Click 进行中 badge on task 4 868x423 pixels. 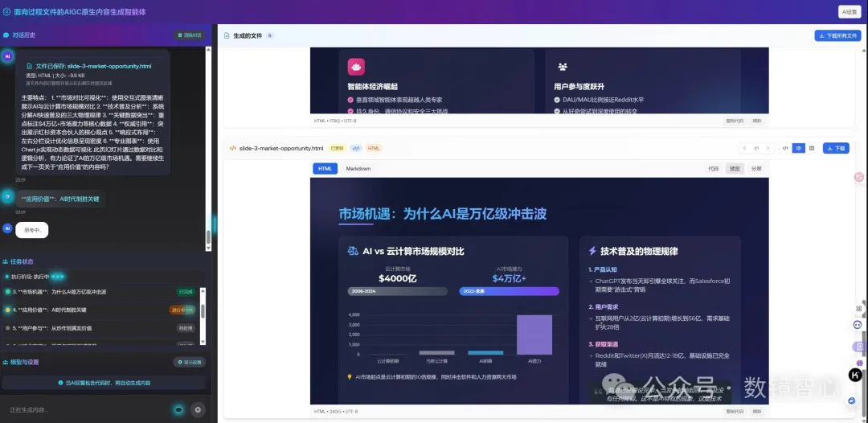[182, 310]
